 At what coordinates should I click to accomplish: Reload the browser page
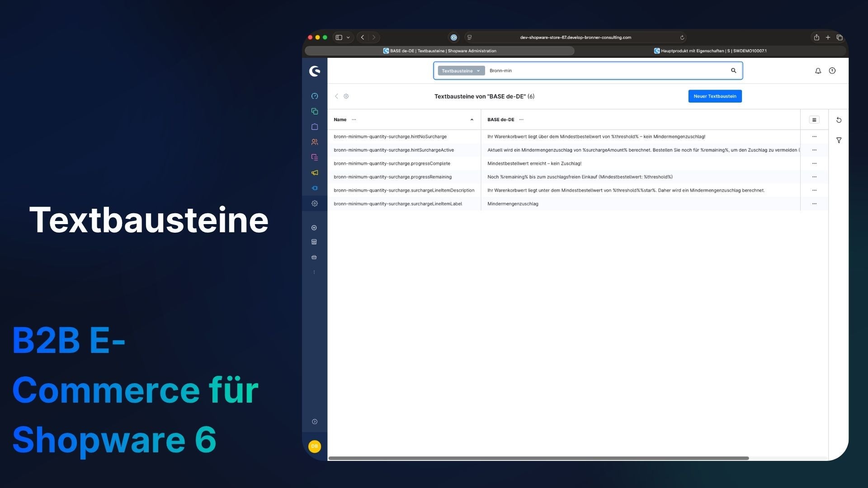click(682, 38)
